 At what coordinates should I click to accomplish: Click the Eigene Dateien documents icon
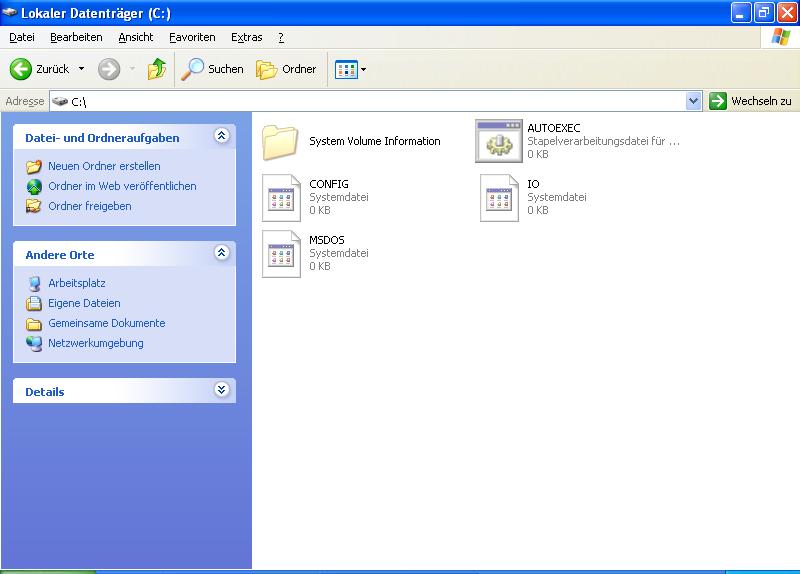coord(34,304)
